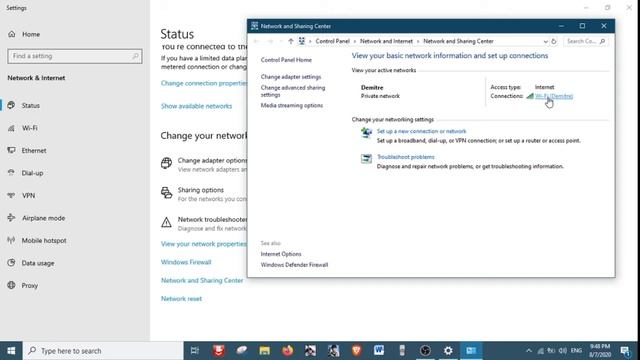Open File Explorer from the taskbar

point(264,351)
